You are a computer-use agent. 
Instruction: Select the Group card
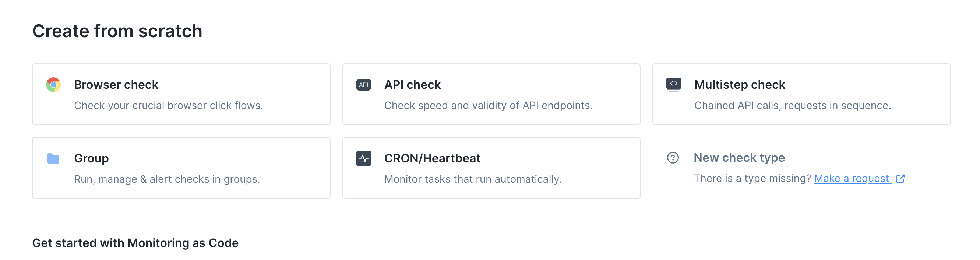coord(181,168)
